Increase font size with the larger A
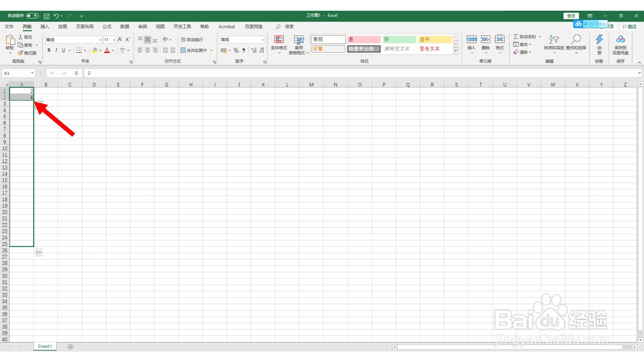 point(120,39)
